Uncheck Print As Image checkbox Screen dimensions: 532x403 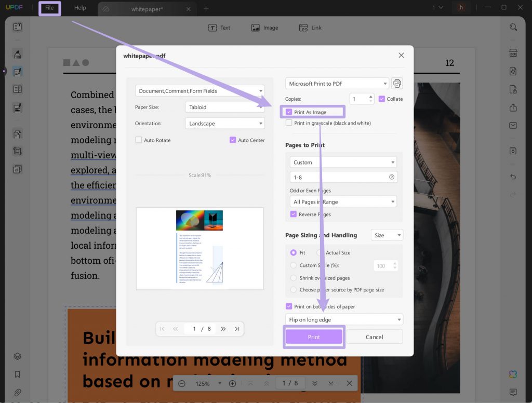(x=289, y=112)
